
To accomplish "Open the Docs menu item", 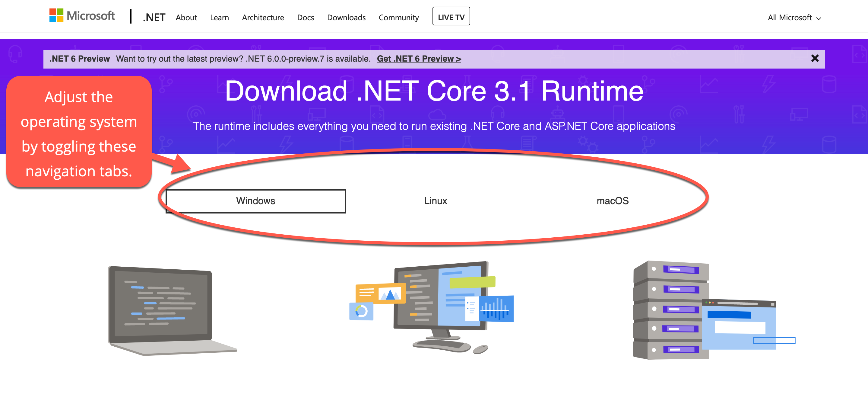I will click(x=305, y=18).
